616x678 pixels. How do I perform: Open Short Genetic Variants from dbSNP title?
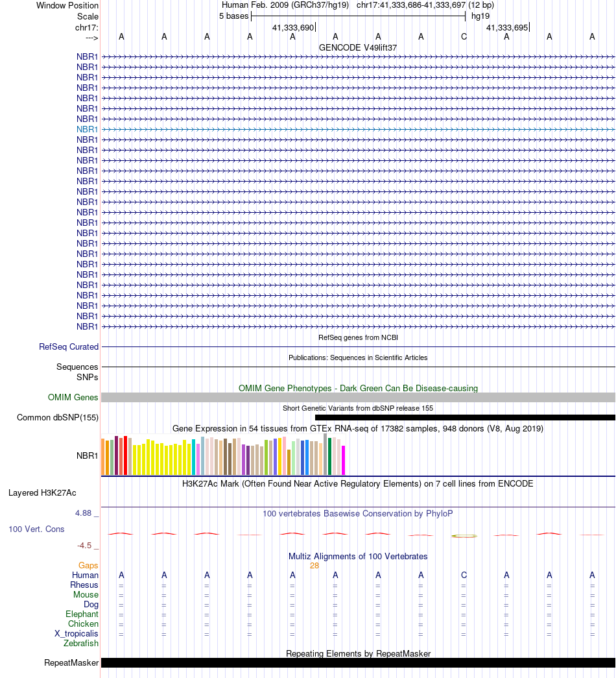358,408
